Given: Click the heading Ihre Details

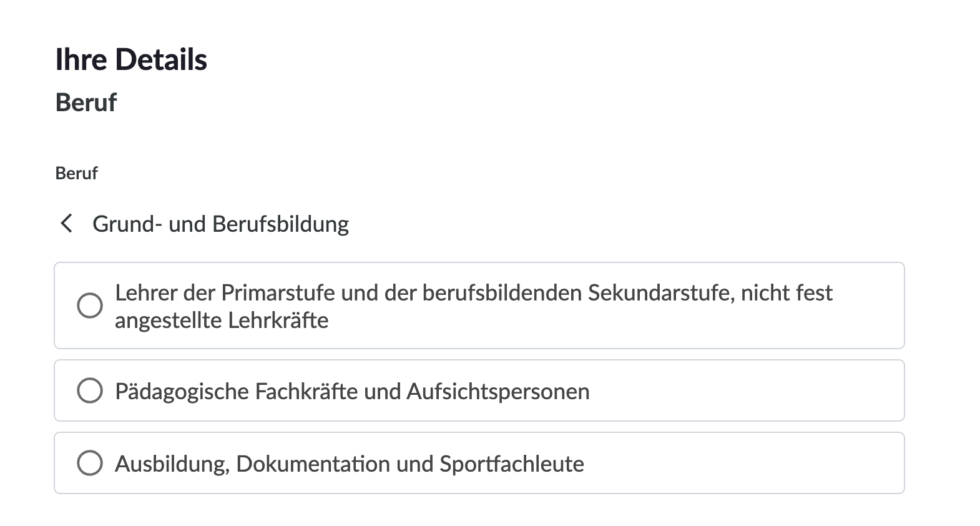Looking at the screenshot, I should point(131,59).
